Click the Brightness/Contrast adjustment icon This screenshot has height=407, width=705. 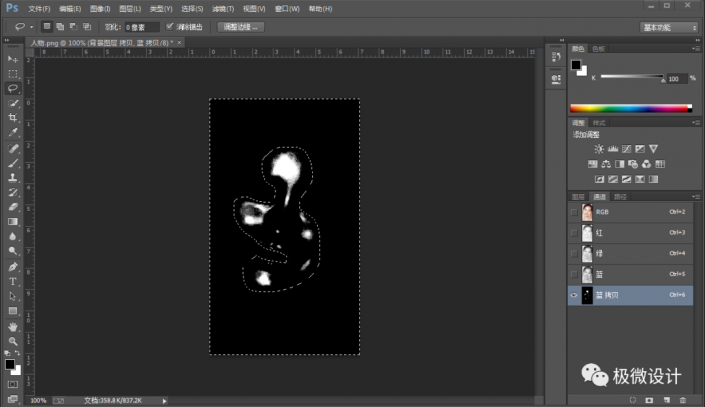pos(598,148)
